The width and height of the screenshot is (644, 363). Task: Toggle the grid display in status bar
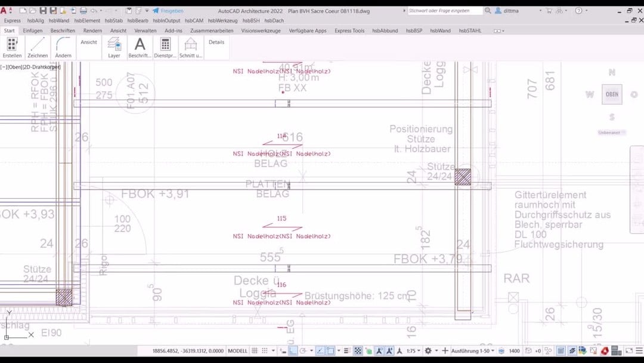pyautogui.click(x=255, y=351)
